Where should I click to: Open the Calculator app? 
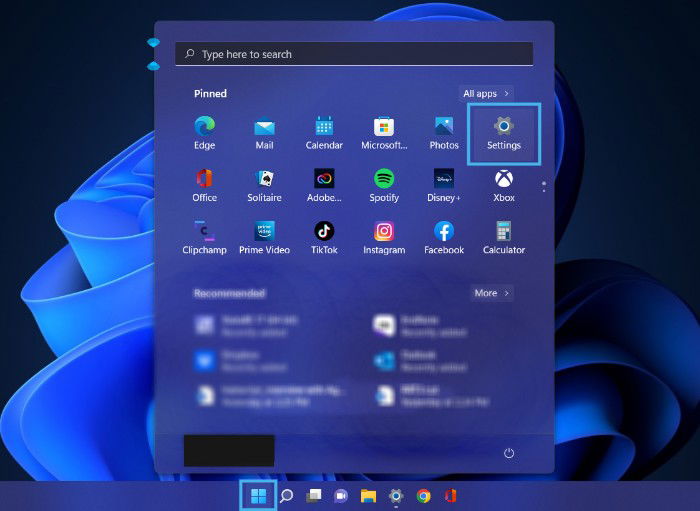pos(504,238)
